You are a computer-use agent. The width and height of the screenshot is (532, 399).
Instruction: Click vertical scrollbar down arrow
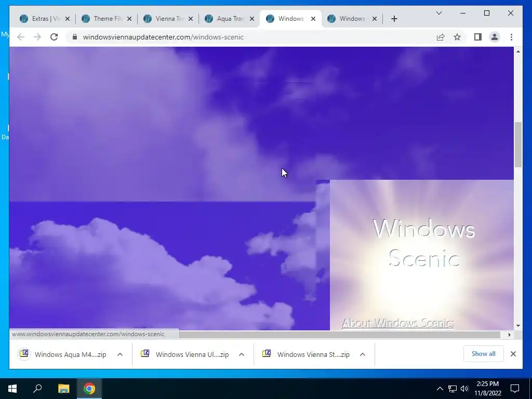(x=518, y=326)
